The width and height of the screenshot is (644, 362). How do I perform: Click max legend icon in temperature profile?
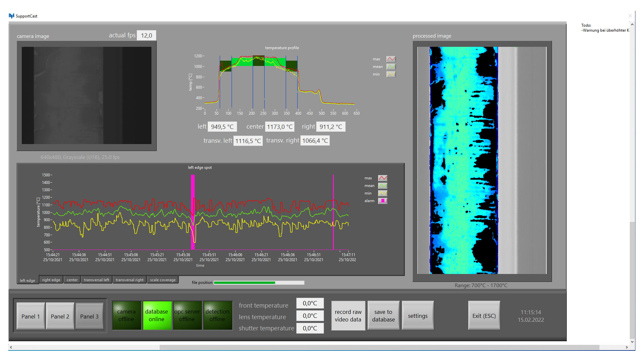click(391, 59)
